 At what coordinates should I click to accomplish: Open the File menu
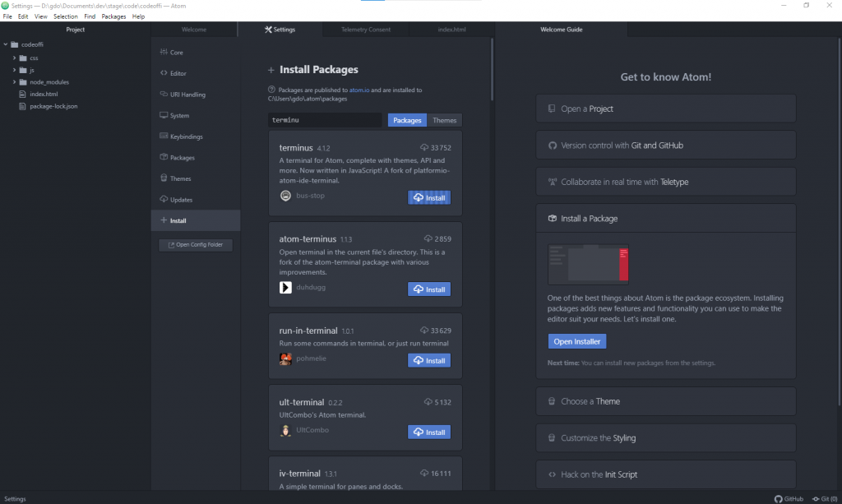tap(7, 16)
